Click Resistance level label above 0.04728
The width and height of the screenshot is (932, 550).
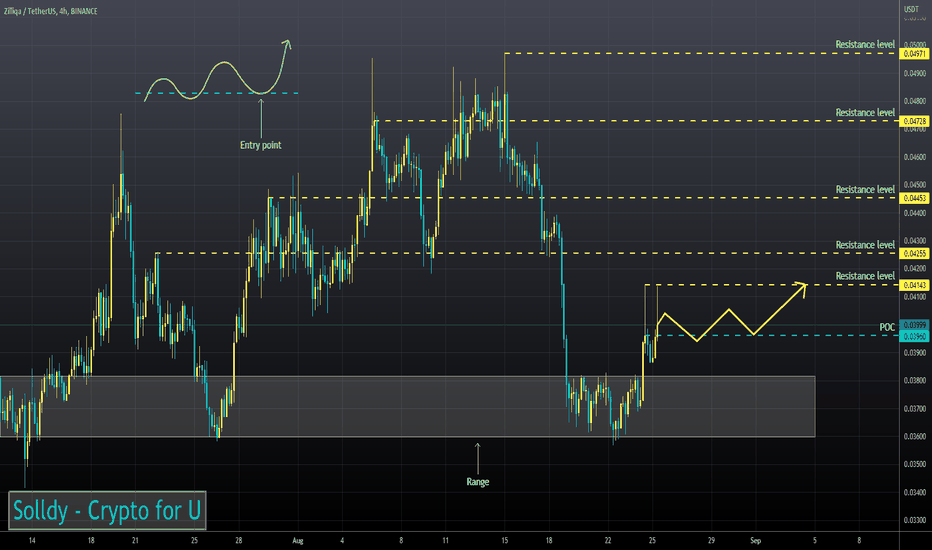coord(865,113)
